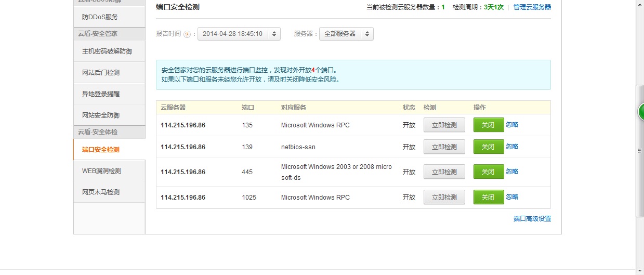This screenshot has width=644, height=275.
Task: Select 主机密码破解防御 sidebar item
Action: (x=107, y=51)
